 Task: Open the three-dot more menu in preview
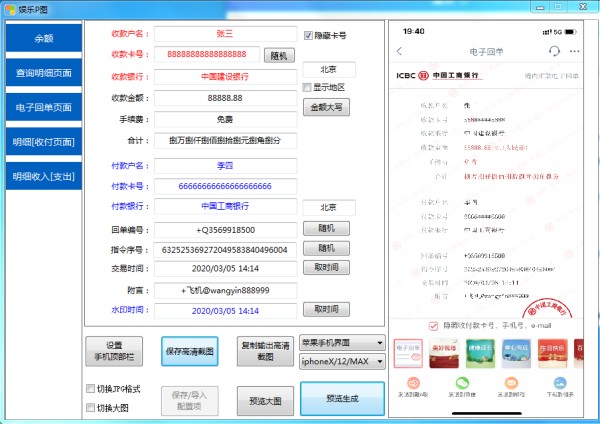point(574,51)
